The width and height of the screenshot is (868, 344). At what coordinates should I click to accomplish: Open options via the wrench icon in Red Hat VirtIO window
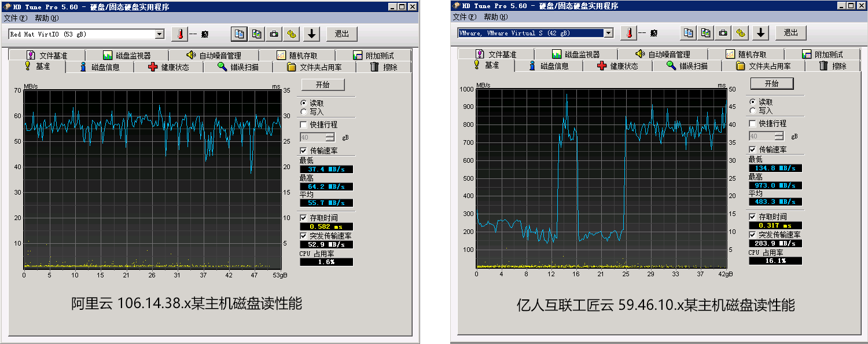click(x=291, y=34)
